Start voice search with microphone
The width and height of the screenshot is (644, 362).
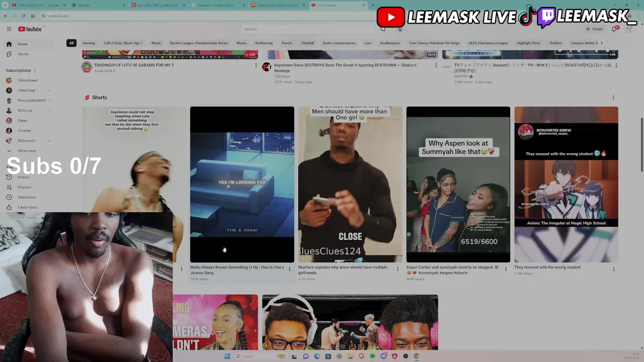pyautogui.click(x=400, y=29)
